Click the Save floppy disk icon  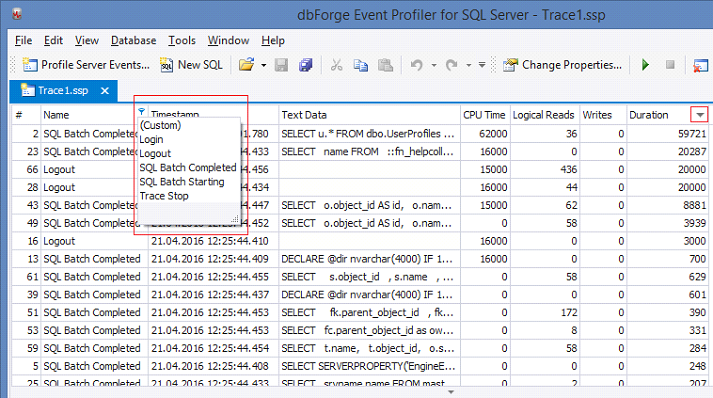[x=281, y=65]
